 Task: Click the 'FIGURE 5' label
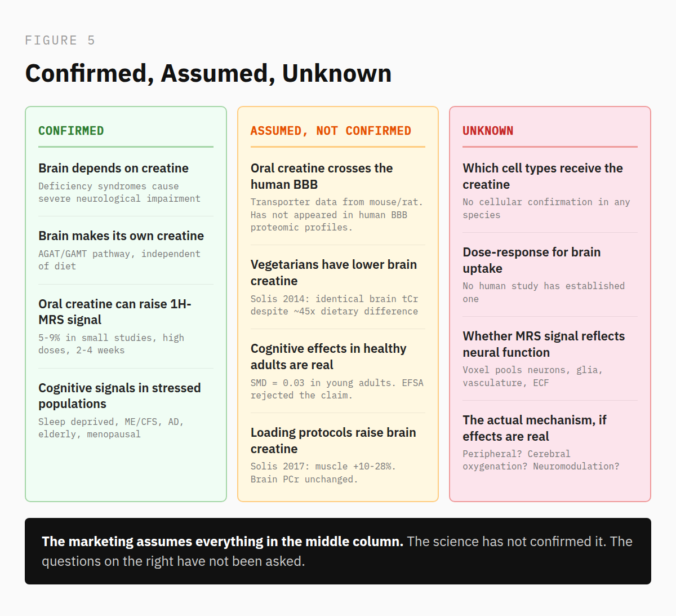coord(60,41)
